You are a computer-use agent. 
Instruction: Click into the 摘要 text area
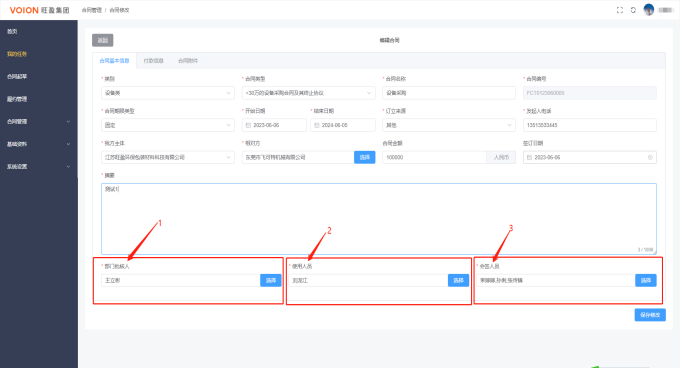coord(379,219)
